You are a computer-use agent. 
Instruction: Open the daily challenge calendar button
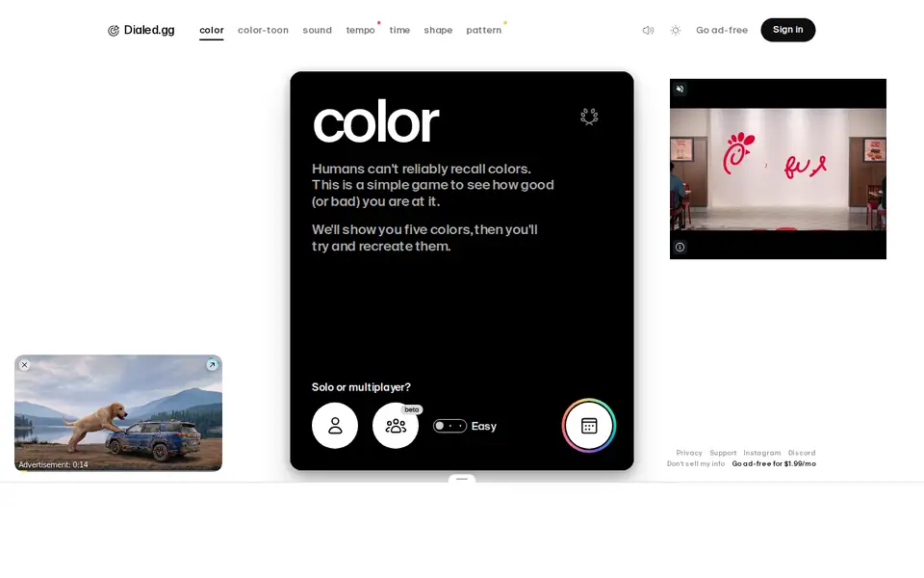(x=589, y=425)
